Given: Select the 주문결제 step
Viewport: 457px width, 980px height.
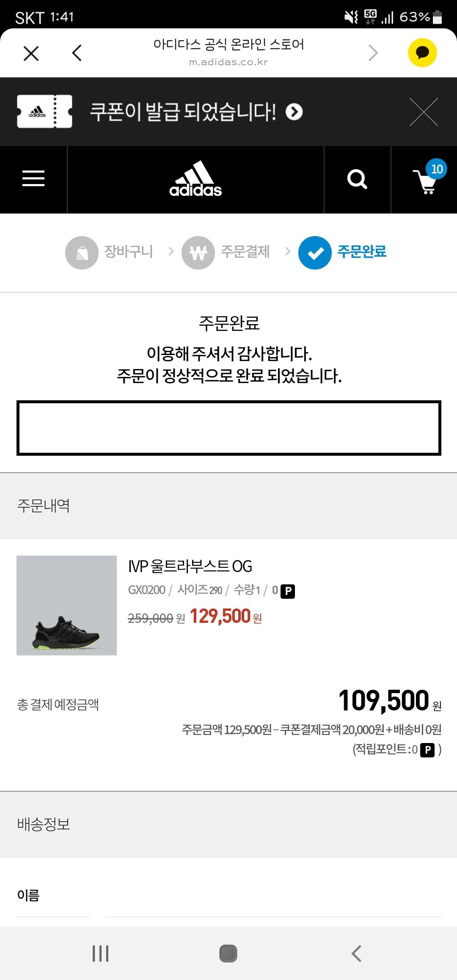Looking at the screenshot, I should 226,253.
